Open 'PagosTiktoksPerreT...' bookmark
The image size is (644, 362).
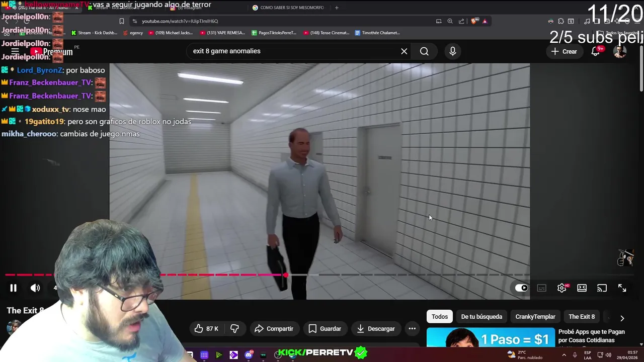(274, 33)
